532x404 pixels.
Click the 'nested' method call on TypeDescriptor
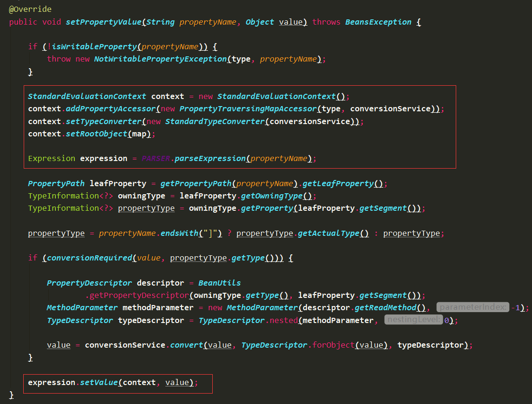(284, 321)
